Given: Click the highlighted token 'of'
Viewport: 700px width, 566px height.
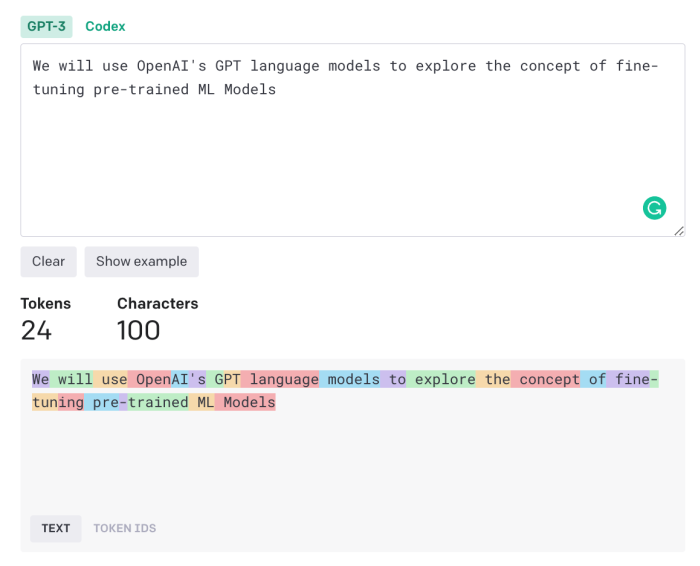Looking at the screenshot, I should 593,379.
